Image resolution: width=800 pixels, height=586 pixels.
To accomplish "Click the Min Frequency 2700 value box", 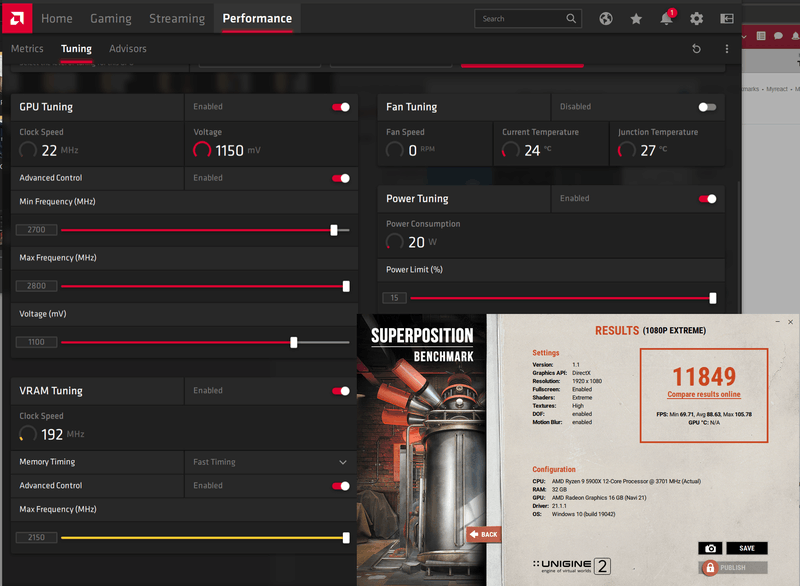I will (36, 230).
